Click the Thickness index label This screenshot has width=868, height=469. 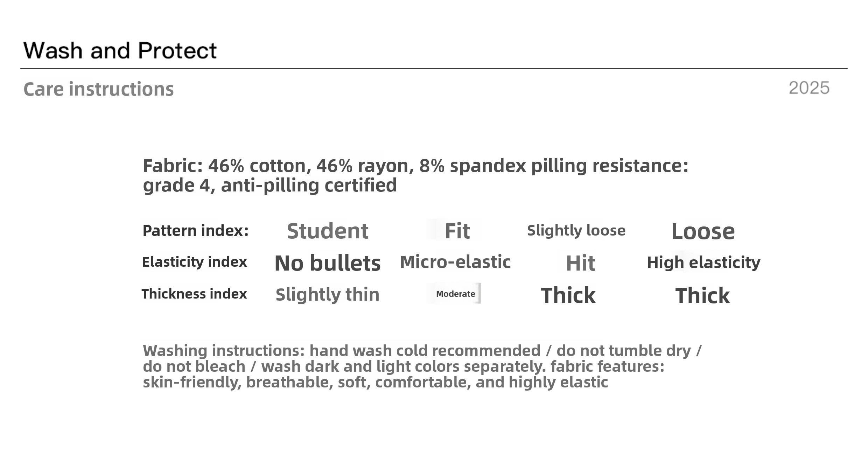coord(194,294)
